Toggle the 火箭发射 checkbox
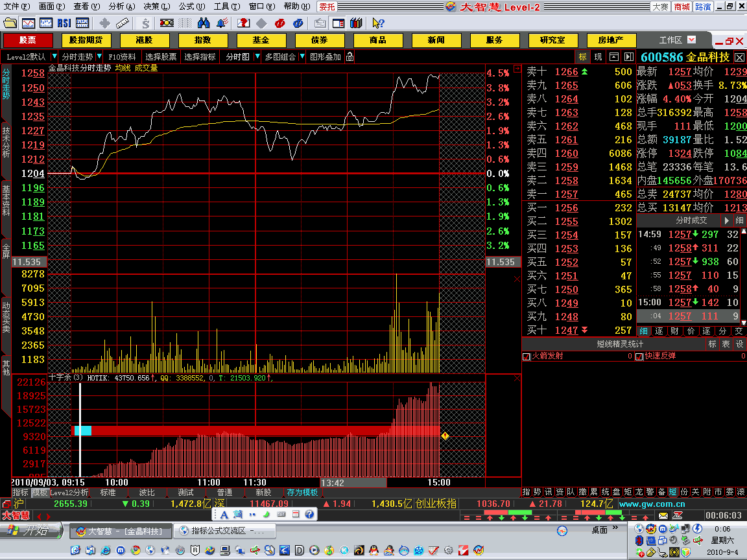This screenshot has width=747, height=560. point(527,356)
